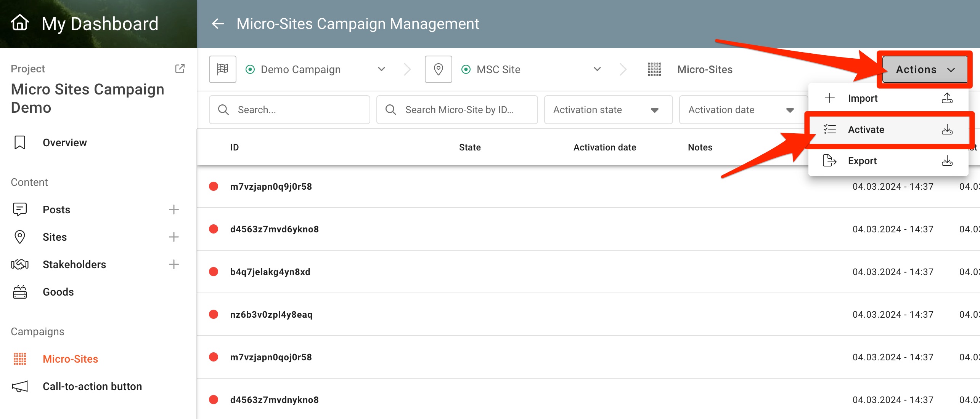Image resolution: width=980 pixels, height=419 pixels.
Task: Click the back arrow in header
Action: click(218, 24)
